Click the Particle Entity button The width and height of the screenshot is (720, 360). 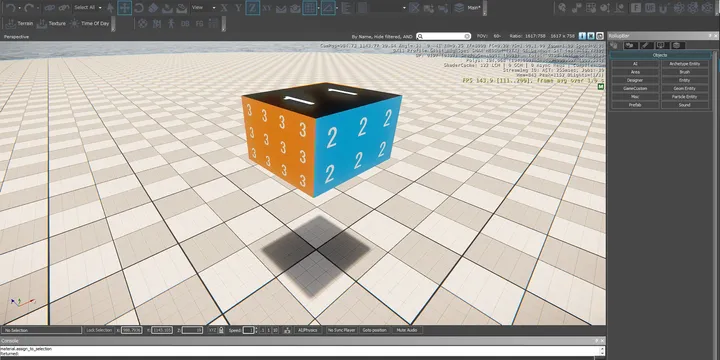(685, 97)
